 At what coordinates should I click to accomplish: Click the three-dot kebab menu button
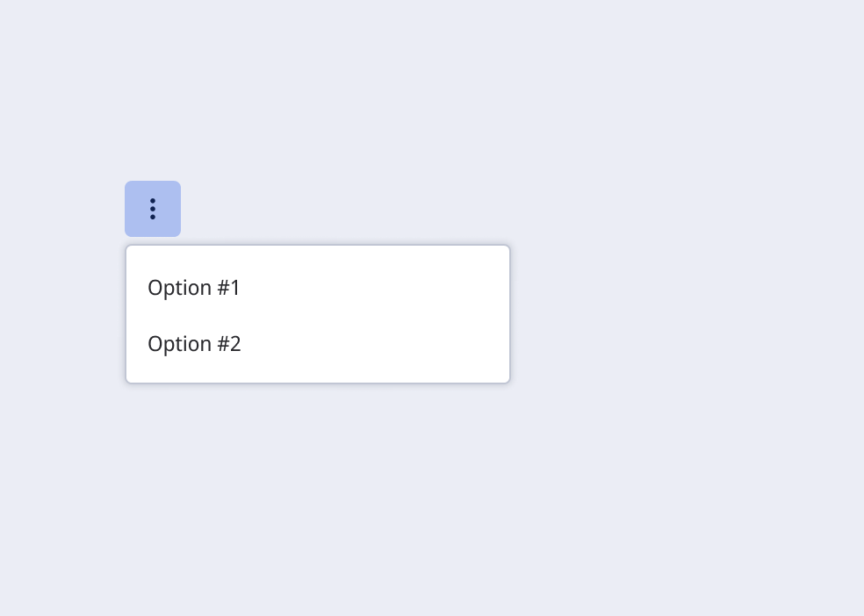pyautogui.click(x=153, y=209)
